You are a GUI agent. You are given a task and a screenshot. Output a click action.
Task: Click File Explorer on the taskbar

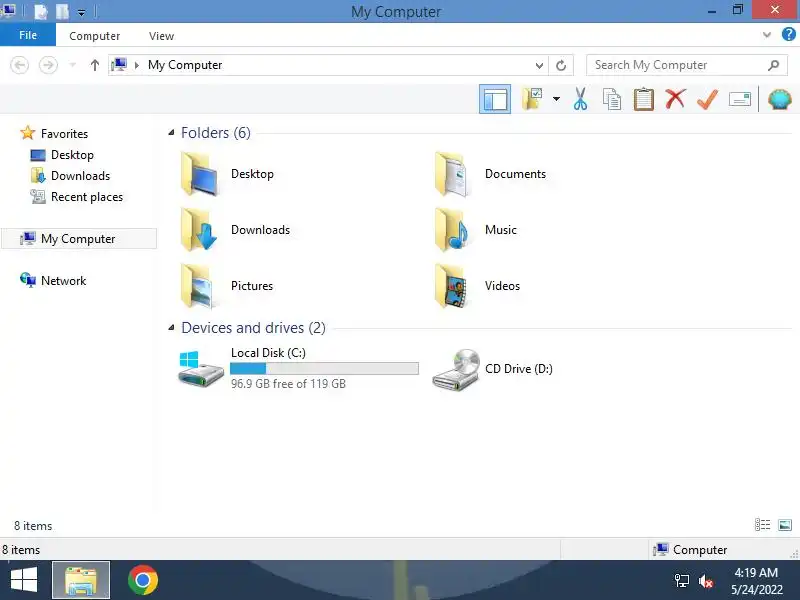pos(81,580)
